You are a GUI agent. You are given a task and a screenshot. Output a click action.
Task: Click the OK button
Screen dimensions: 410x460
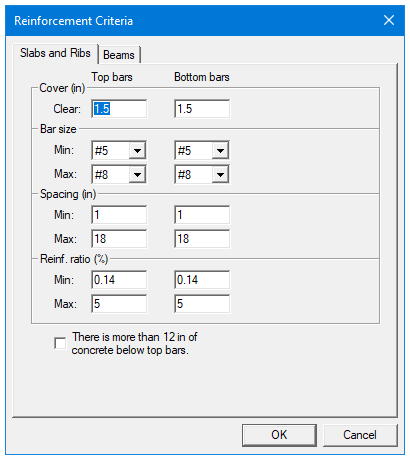(279, 435)
